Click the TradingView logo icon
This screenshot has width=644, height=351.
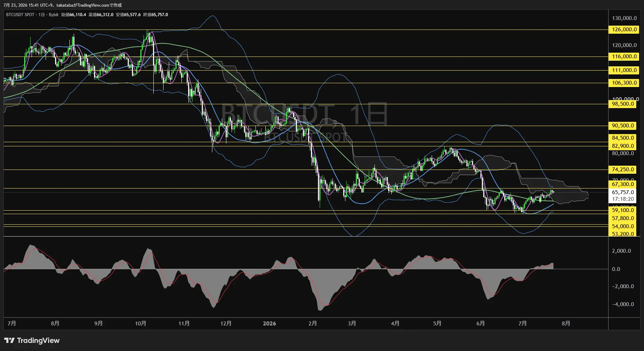(9, 340)
